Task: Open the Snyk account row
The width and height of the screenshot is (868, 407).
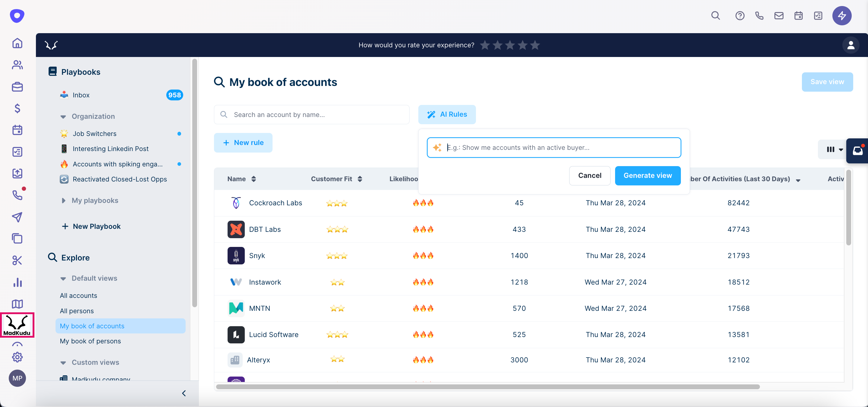Action: 529,256
